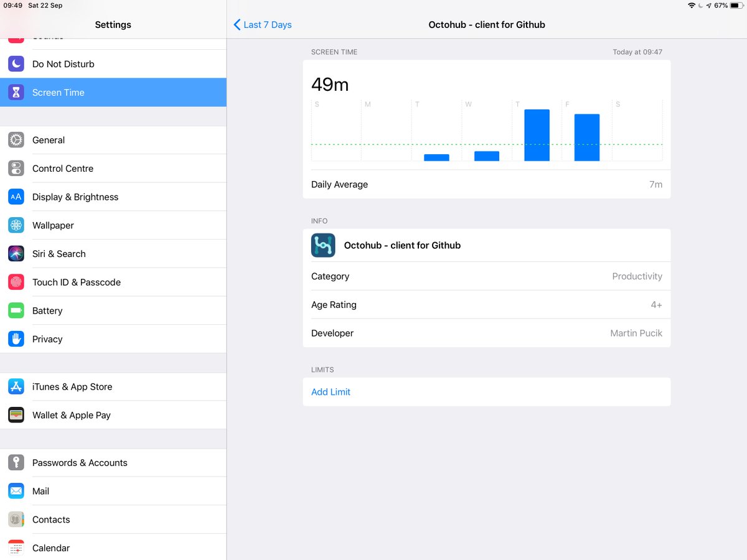This screenshot has height=560, width=747.
Task: Tap the Display & Brightness AA icon
Action: [x=16, y=197]
